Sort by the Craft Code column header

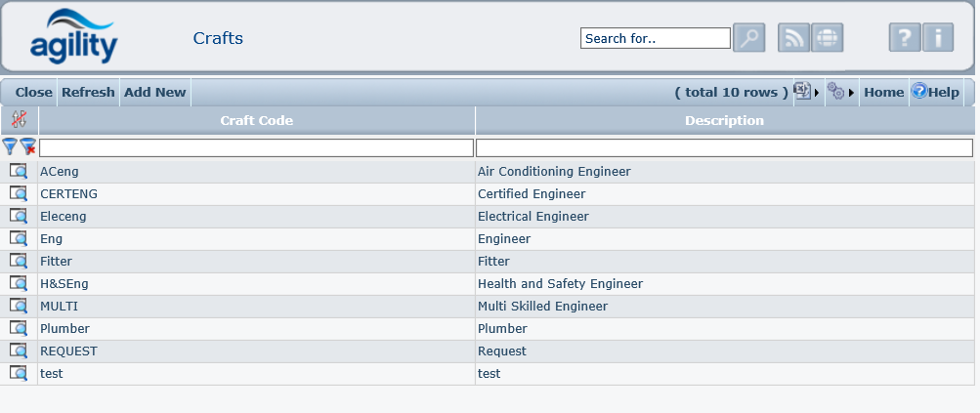tap(256, 120)
